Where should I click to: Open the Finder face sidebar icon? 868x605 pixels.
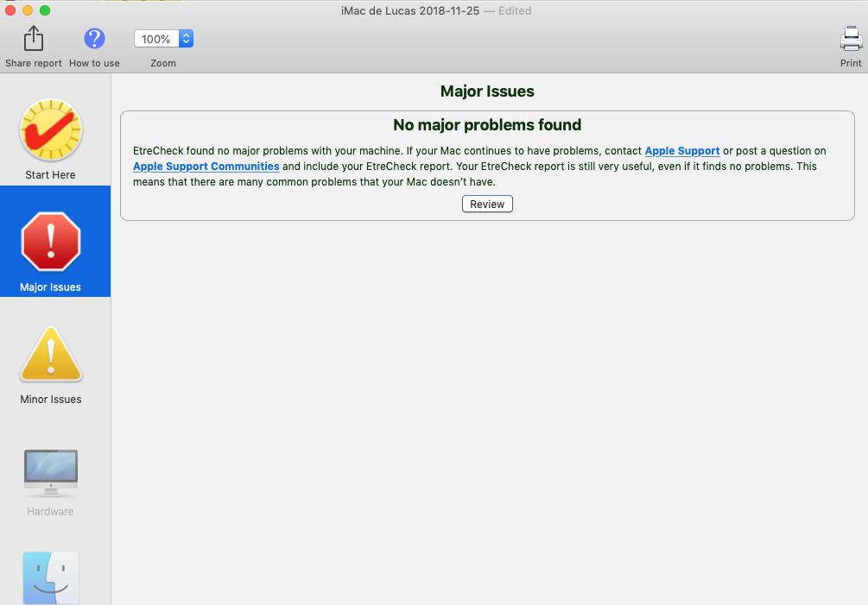click(51, 578)
